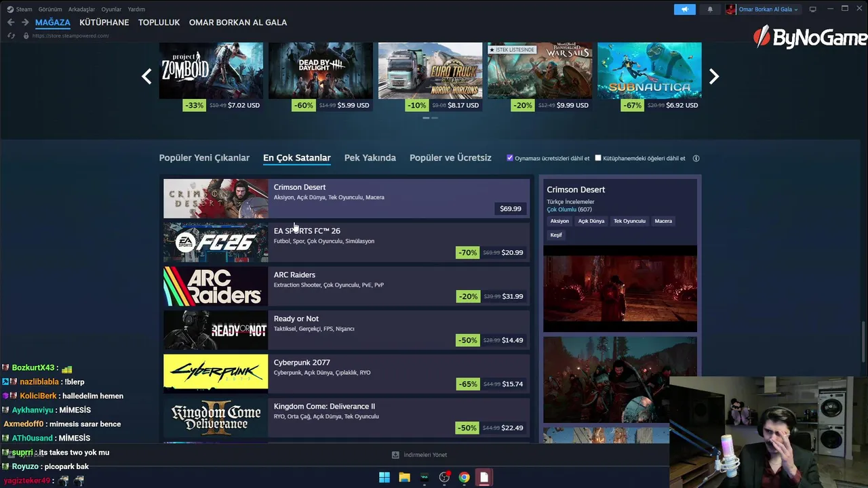The width and height of the screenshot is (868, 488).
Task: Click the Macera tag in preview panel
Action: (x=663, y=221)
